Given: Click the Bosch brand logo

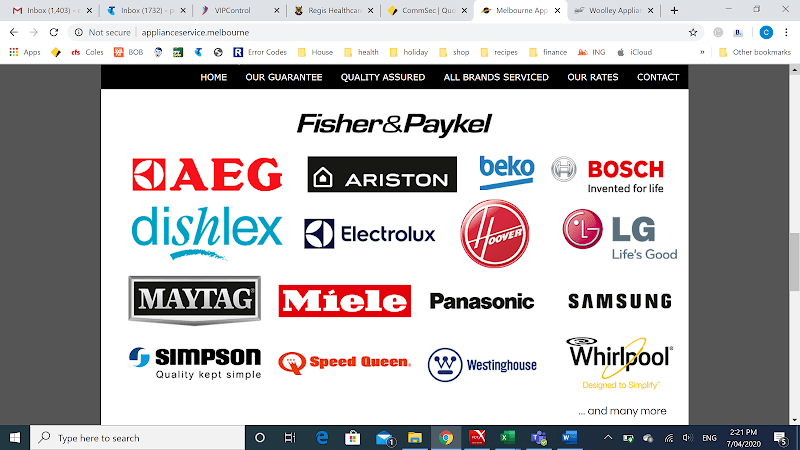Looking at the screenshot, I should click(x=608, y=175).
